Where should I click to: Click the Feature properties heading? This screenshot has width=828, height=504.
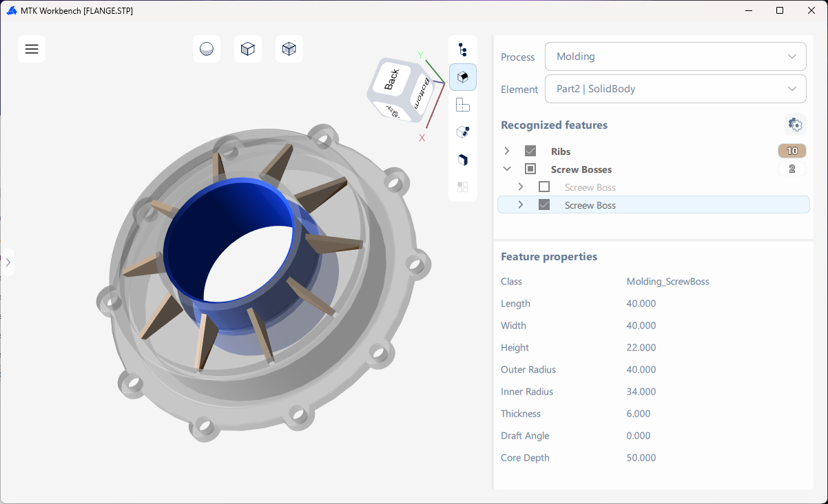click(549, 257)
